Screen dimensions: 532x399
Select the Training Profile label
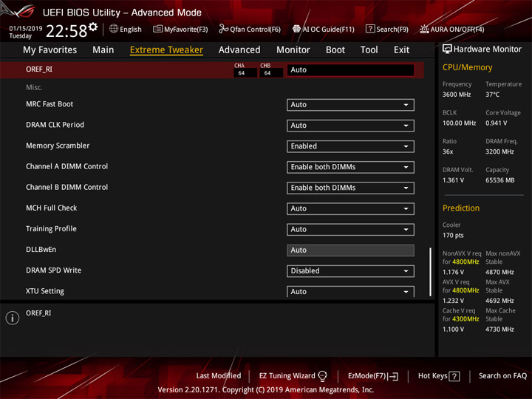[51, 228]
